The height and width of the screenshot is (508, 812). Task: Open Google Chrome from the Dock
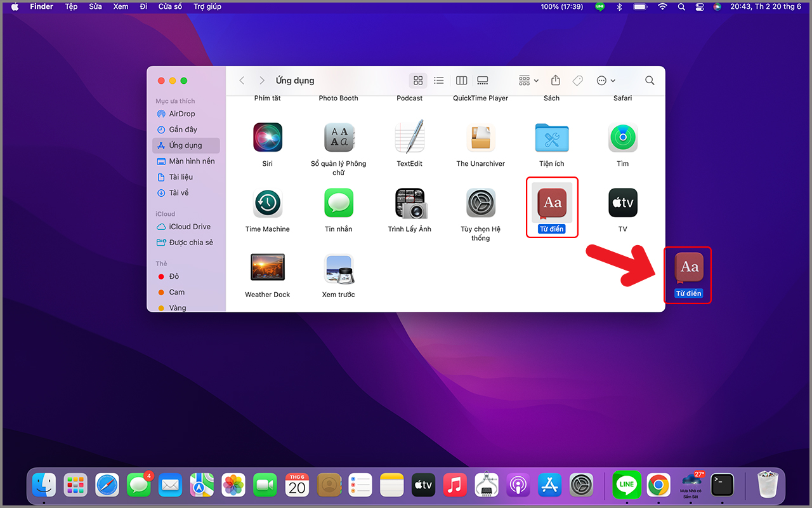[659, 486]
